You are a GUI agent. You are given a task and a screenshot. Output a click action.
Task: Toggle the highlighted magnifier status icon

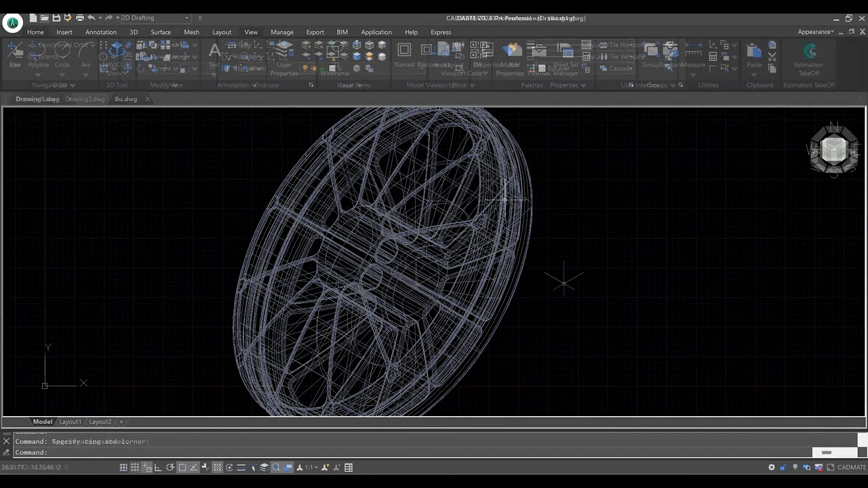(276, 467)
